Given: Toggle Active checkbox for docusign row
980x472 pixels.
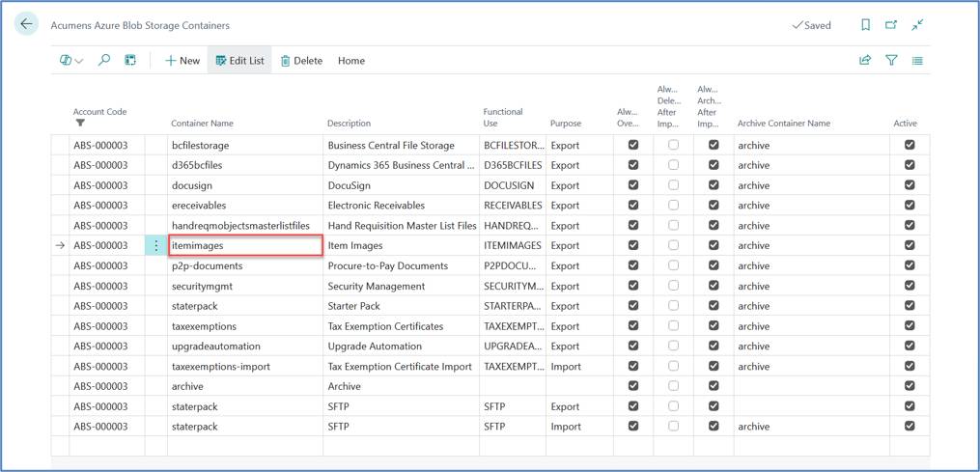Looking at the screenshot, I should pyautogui.click(x=910, y=185).
